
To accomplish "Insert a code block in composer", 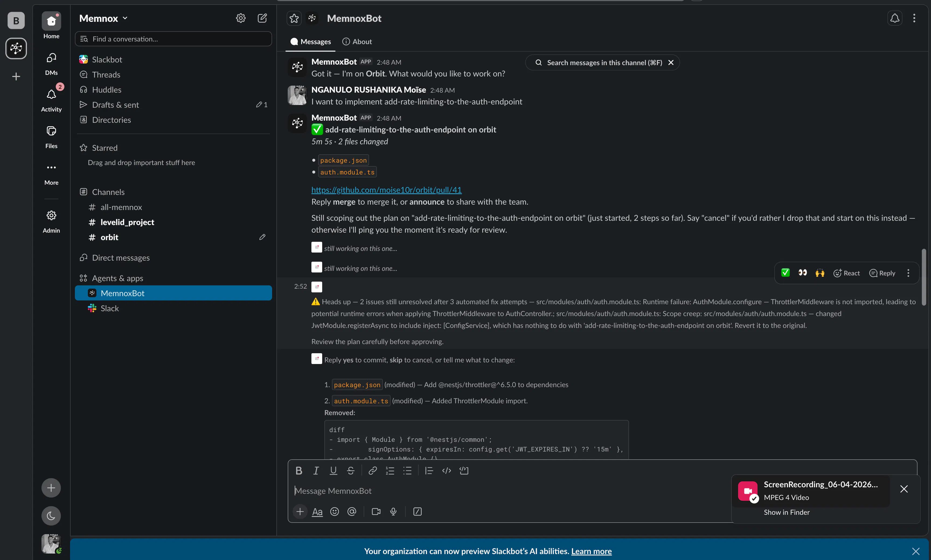I will [x=464, y=471].
